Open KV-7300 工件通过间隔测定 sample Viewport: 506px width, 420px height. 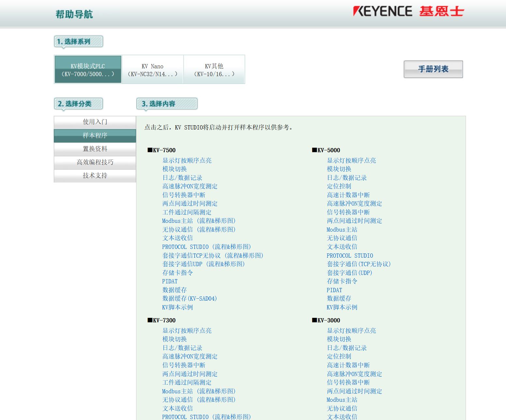click(187, 383)
